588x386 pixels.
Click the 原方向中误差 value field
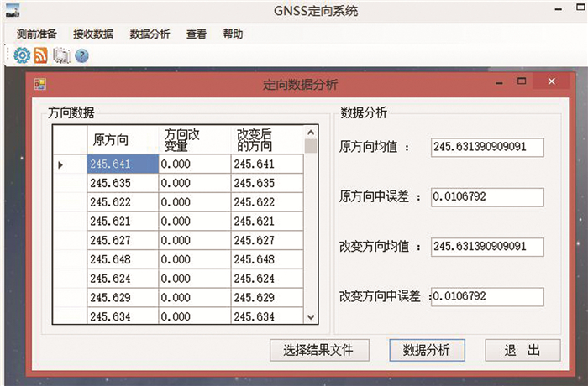pyautogui.click(x=487, y=197)
